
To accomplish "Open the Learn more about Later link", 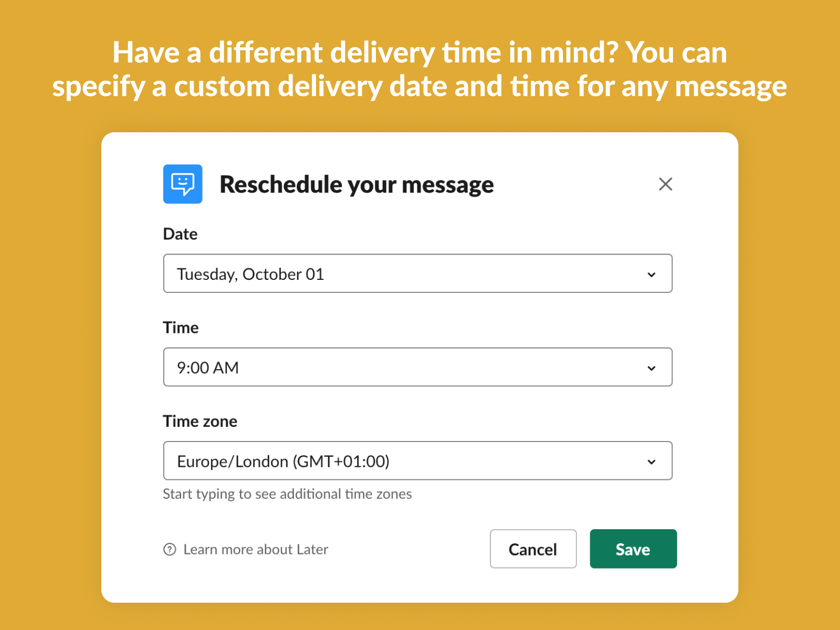I will click(256, 549).
